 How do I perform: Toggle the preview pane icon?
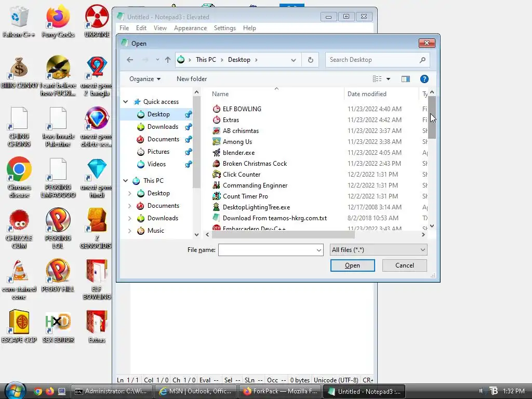point(405,79)
